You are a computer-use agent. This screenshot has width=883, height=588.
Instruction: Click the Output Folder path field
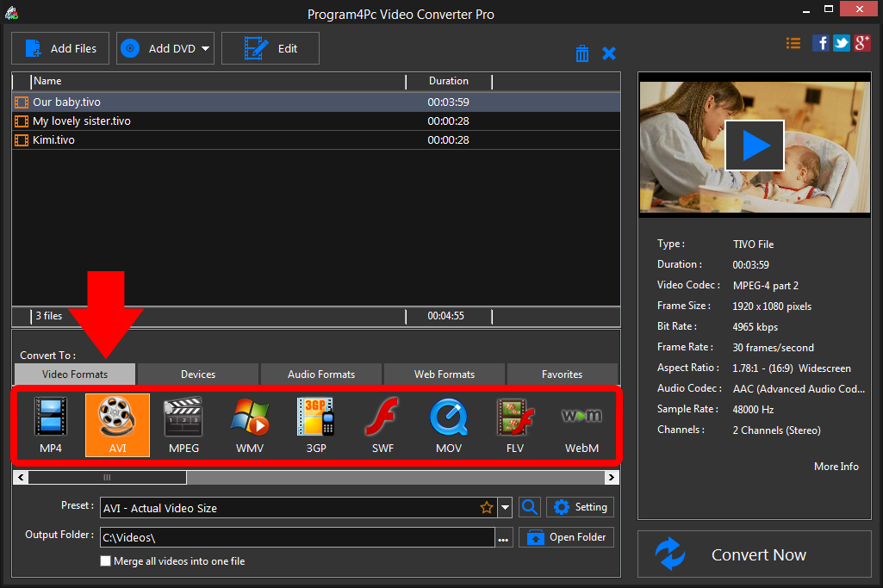(297, 537)
